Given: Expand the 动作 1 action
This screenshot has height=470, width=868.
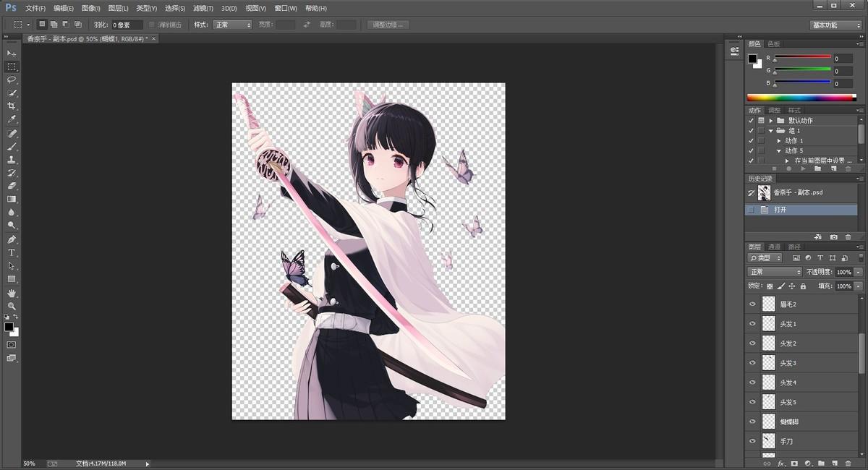Looking at the screenshot, I should (779, 140).
